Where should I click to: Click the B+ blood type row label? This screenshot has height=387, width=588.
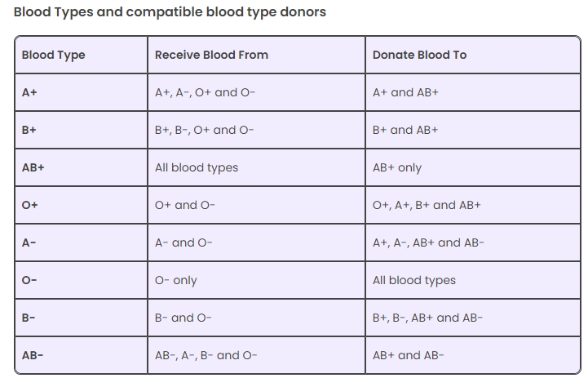point(29,130)
